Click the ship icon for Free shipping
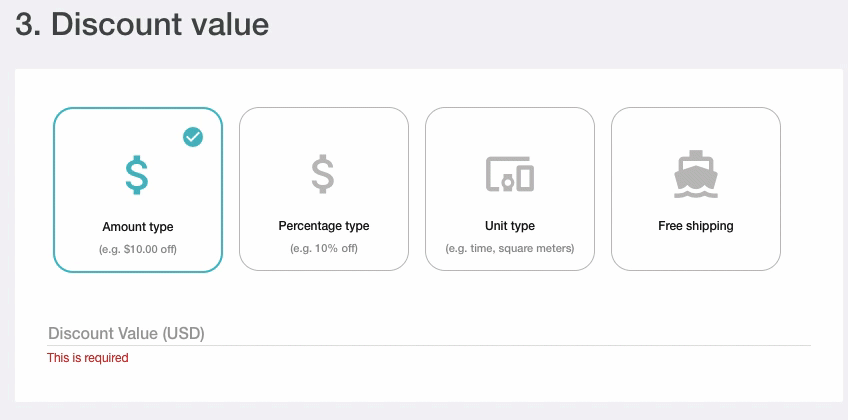Image resolution: width=848 pixels, height=420 pixels. tap(696, 174)
